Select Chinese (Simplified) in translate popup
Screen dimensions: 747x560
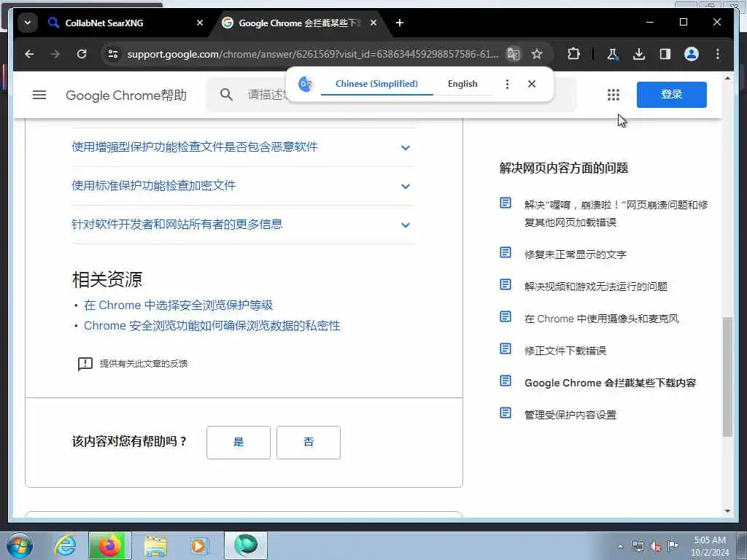[x=376, y=84]
